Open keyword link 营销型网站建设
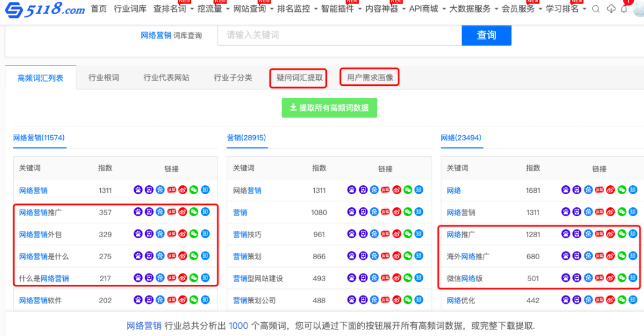This screenshot has width=644, height=336. [x=258, y=278]
